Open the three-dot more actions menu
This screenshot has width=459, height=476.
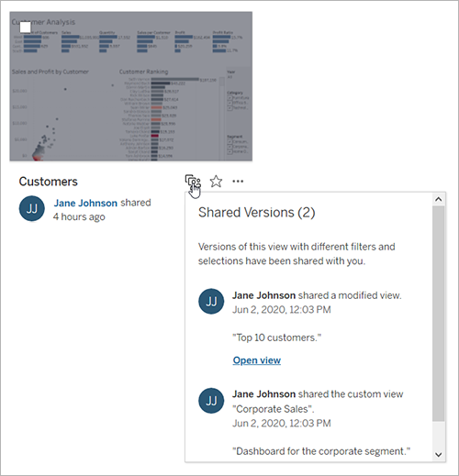238,182
